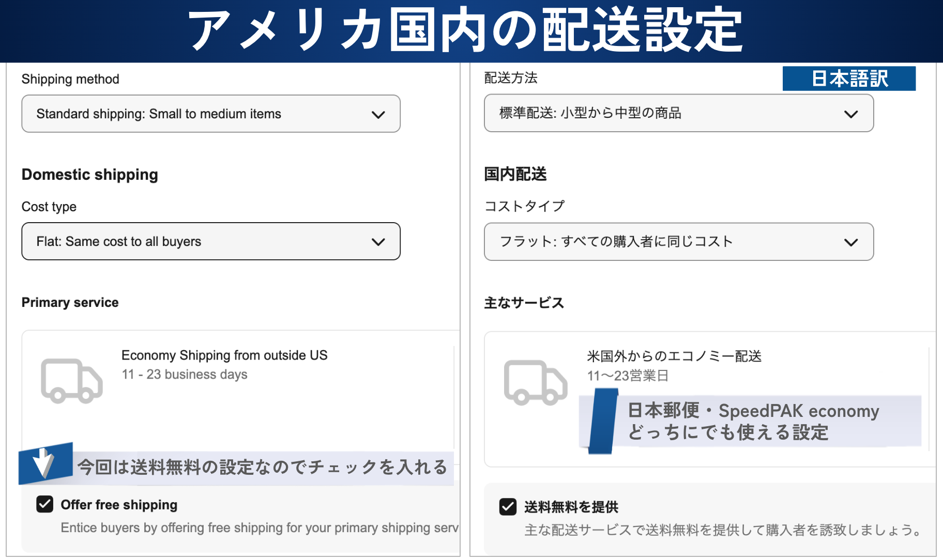
Task: Click the 送料無料を提供 label text
Action: pyautogui.click(x=571, y=507)
